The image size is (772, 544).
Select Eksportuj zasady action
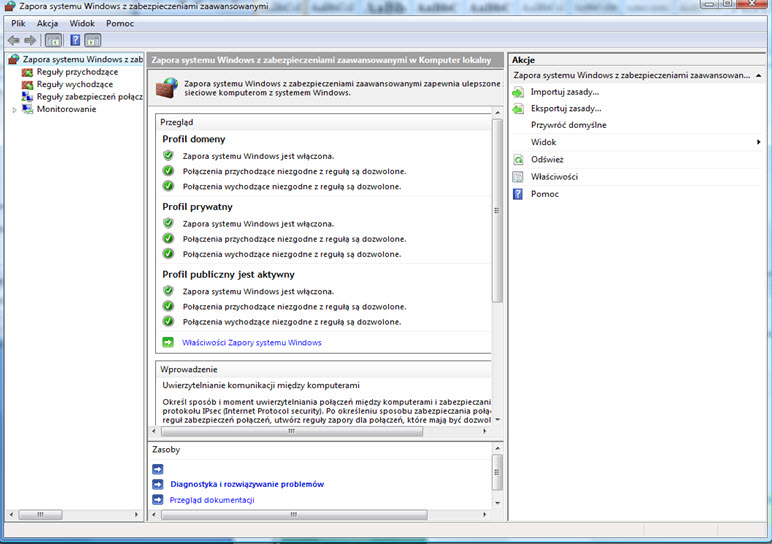pyautogui.click(x=566, y=109)
